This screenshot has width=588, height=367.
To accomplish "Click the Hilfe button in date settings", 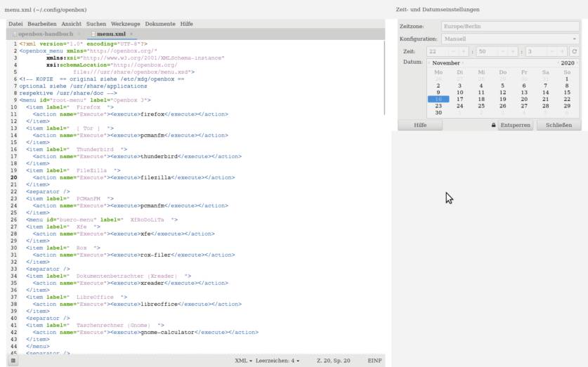I will pyautogui.click(x=420, y=126).
